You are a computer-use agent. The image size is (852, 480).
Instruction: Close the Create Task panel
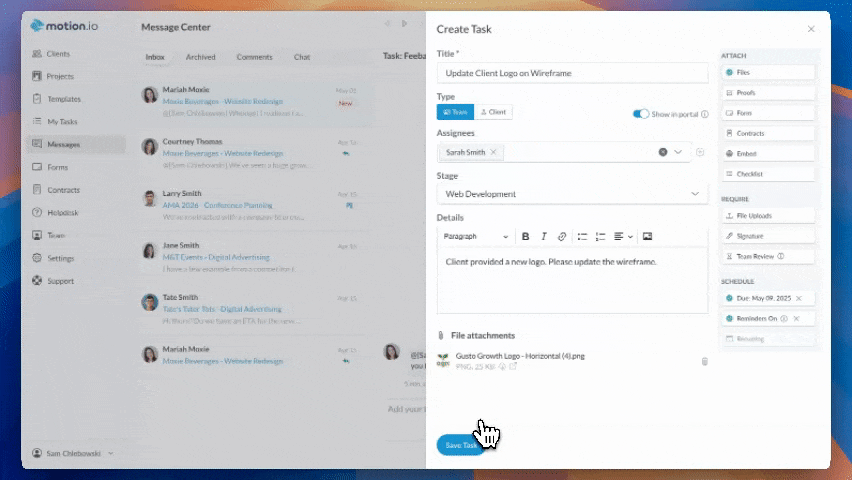pos(811,29)
